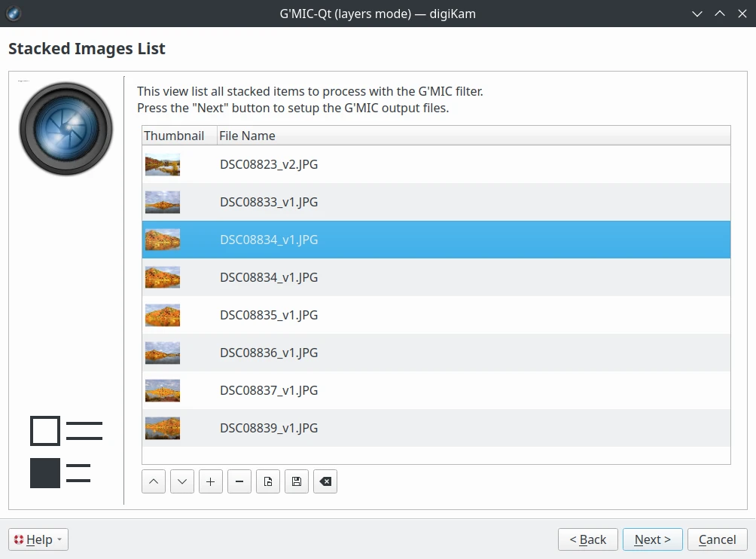Select DSC08823_v2.JPG in the list
Viewport: 756px width, 559px height.
point(269,164)
